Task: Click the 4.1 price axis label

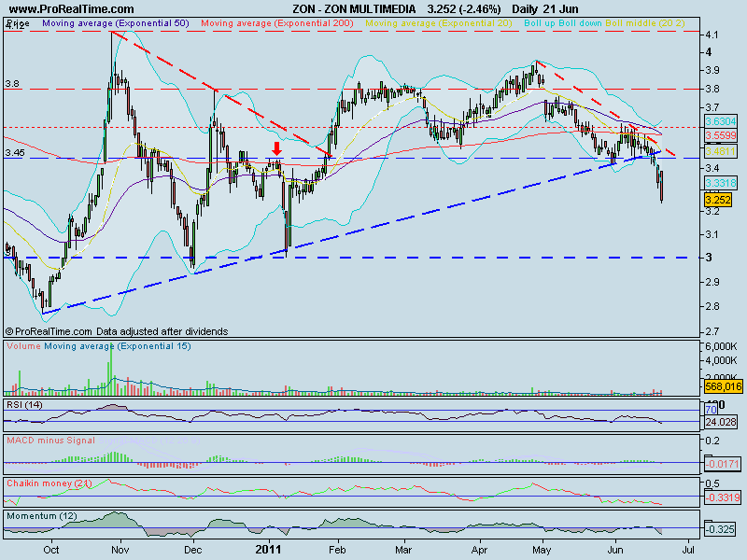Action: coord(713,35)
